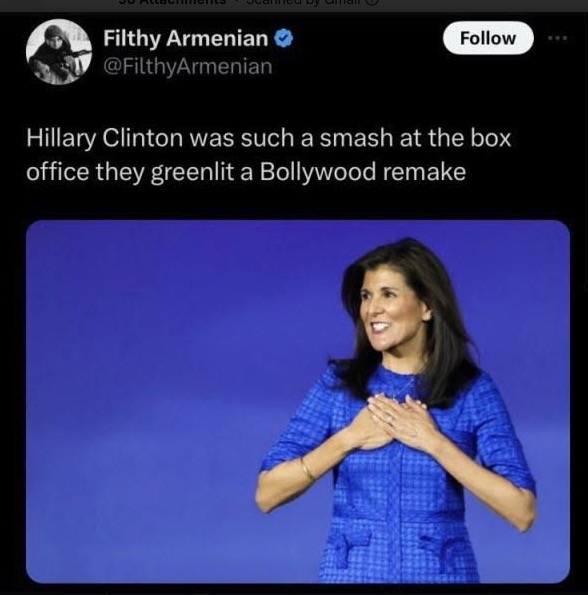Click the blue verified badge
Image resolution: width=588 pixels, height=595 pixels.
(x=283, y=38)
